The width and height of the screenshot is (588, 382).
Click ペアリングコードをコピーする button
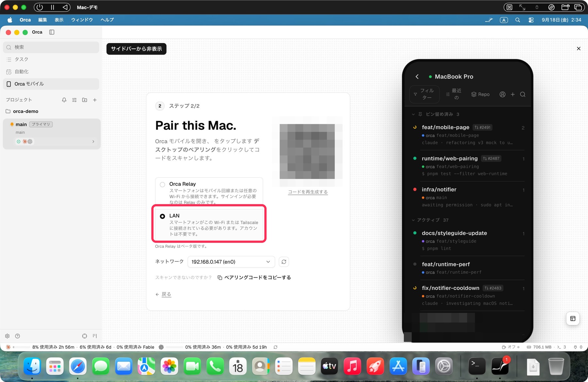[254, 277]
